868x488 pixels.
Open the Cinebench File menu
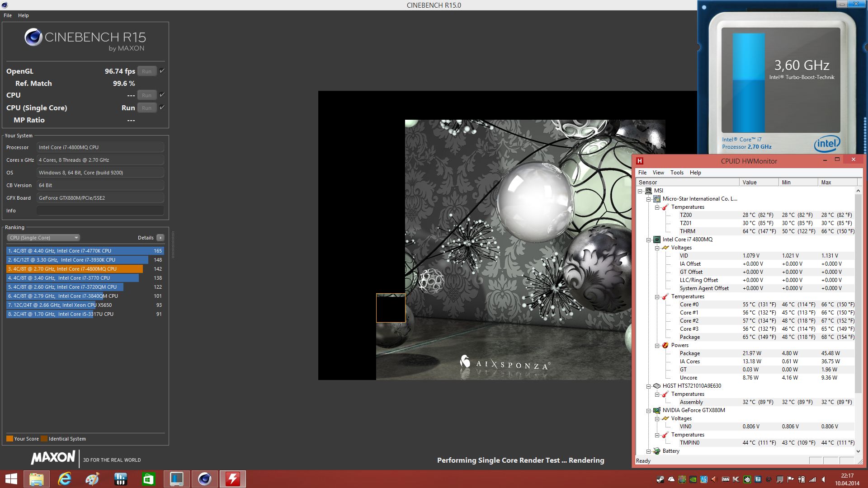[8, 15]
